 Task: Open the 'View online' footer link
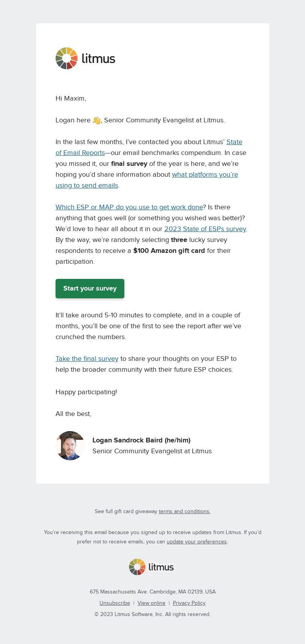click(x=152, y=603)
